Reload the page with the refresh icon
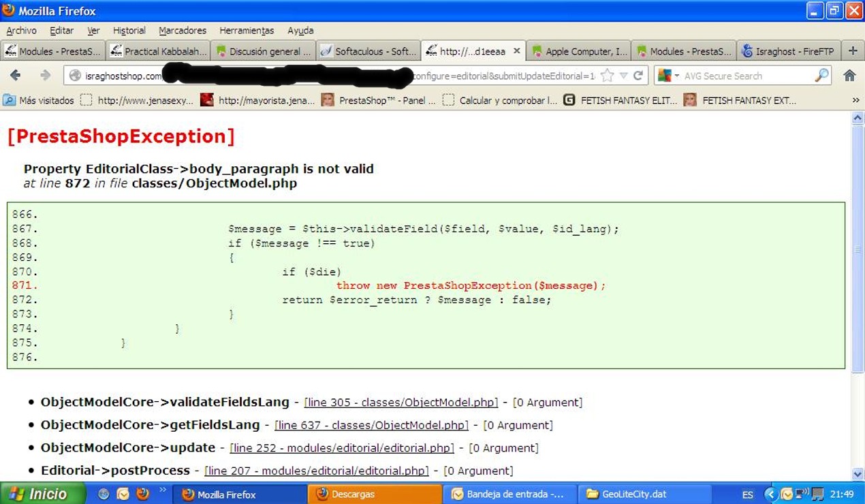Viewport: 865px width, 504px height. coord(638,76)
